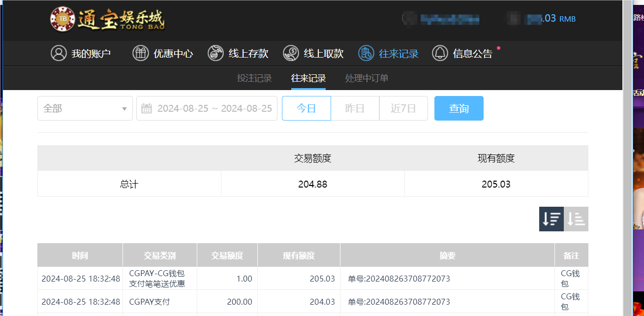Select the 近7日 filter button
Screen dimensions: 644x316
coord(403,108)
